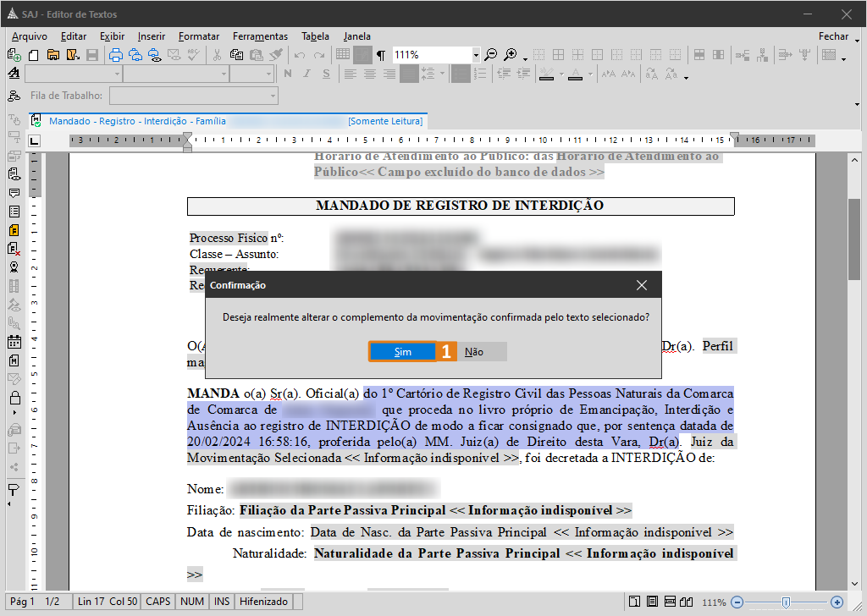Click the Fechar button

833,36
